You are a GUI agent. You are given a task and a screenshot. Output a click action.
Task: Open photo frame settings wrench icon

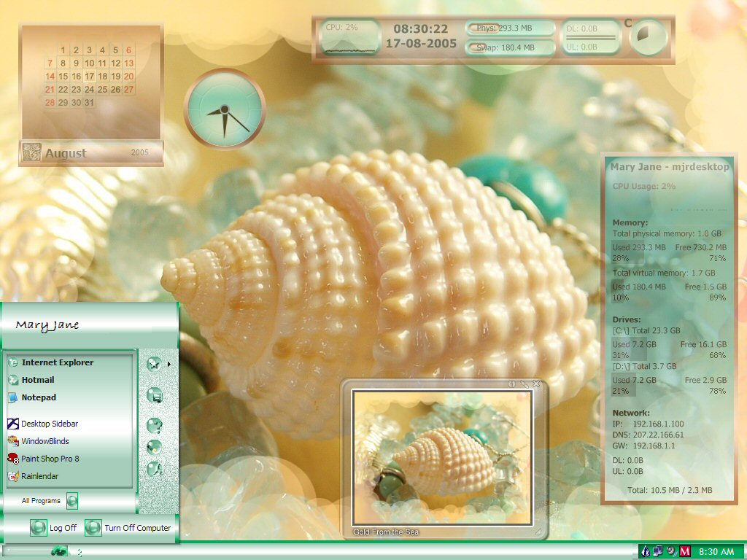524,384
